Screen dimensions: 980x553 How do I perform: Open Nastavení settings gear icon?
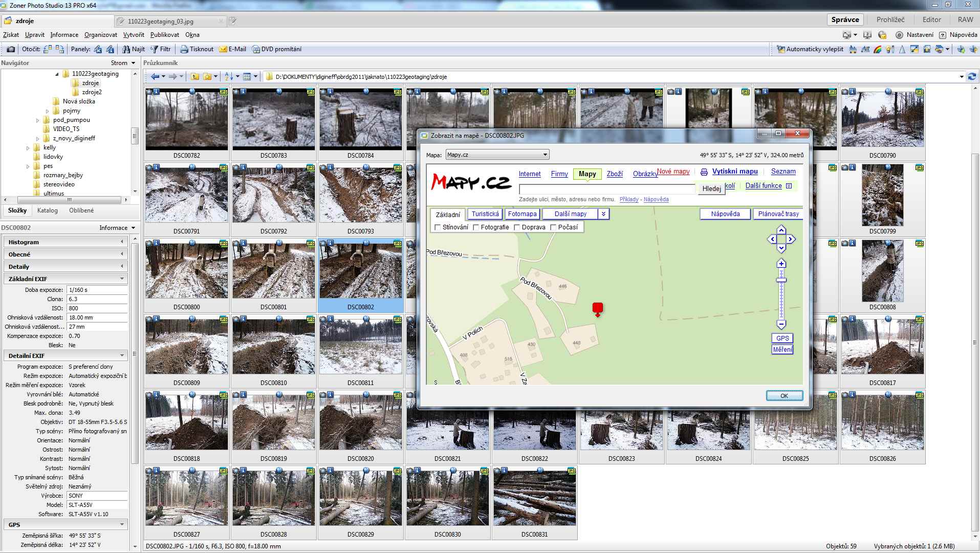[899, 35]
